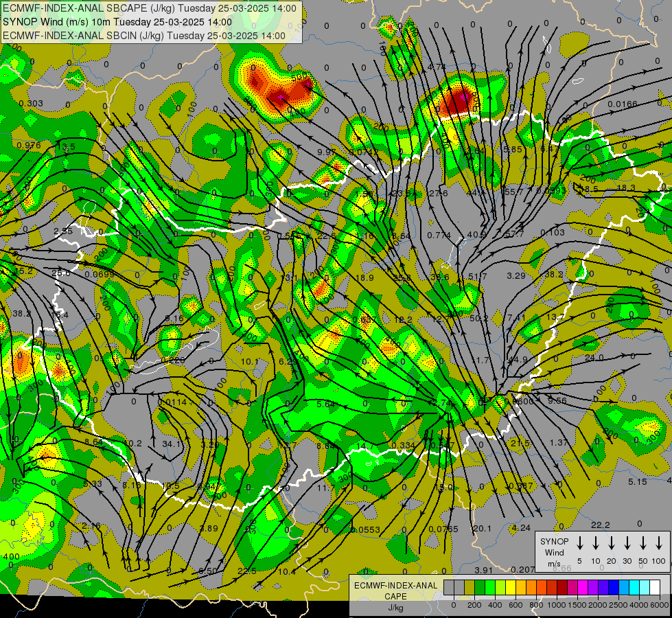Click the '0.0553' value on the map
The width and height of the screenshot is (672, 618).
pos(365,529)
